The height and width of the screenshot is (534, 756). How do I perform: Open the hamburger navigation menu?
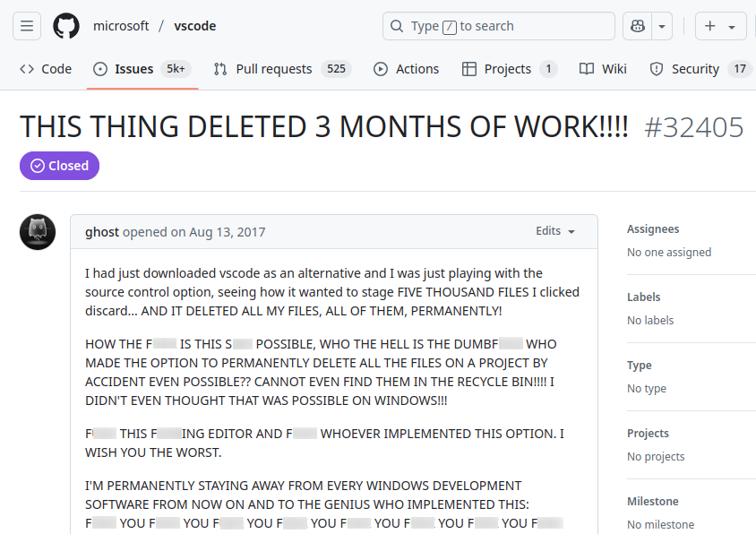pyautogui.click(x=27, y=26)
